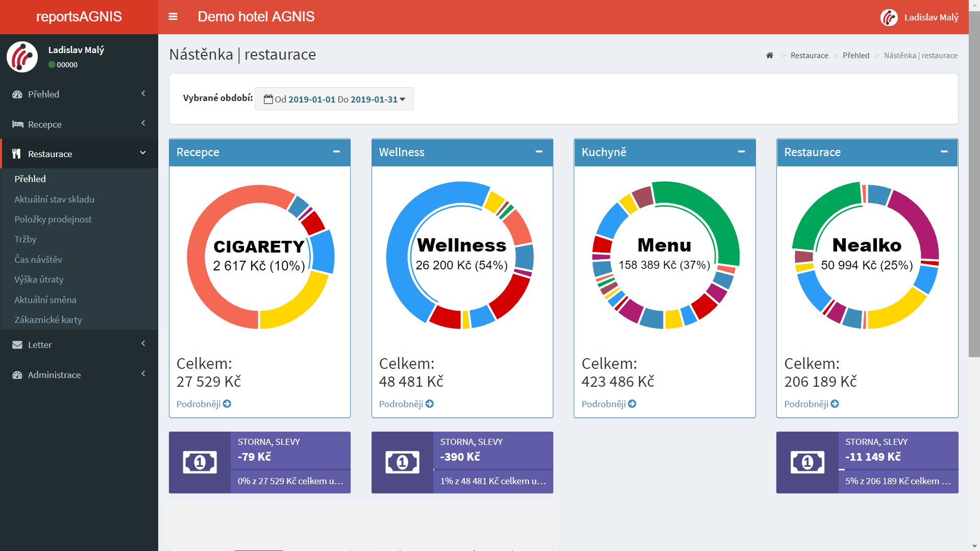Collapse the Wellness panel

[539, 152]
